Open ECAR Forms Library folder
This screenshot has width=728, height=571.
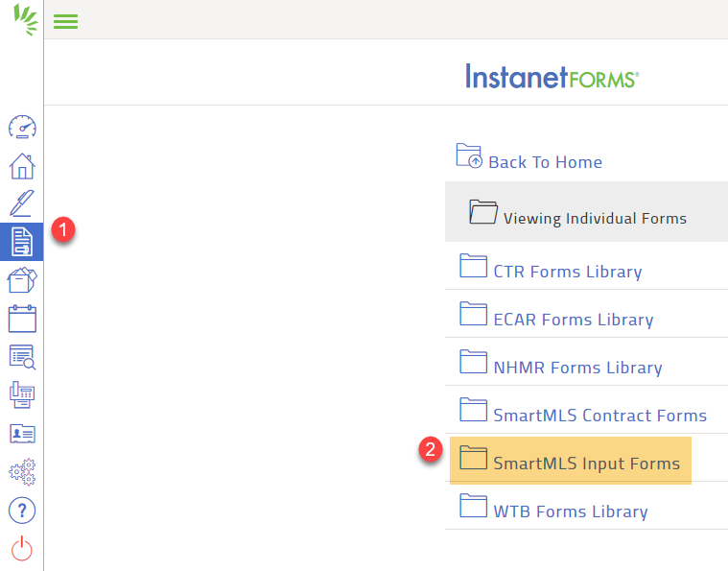[573, 320]
